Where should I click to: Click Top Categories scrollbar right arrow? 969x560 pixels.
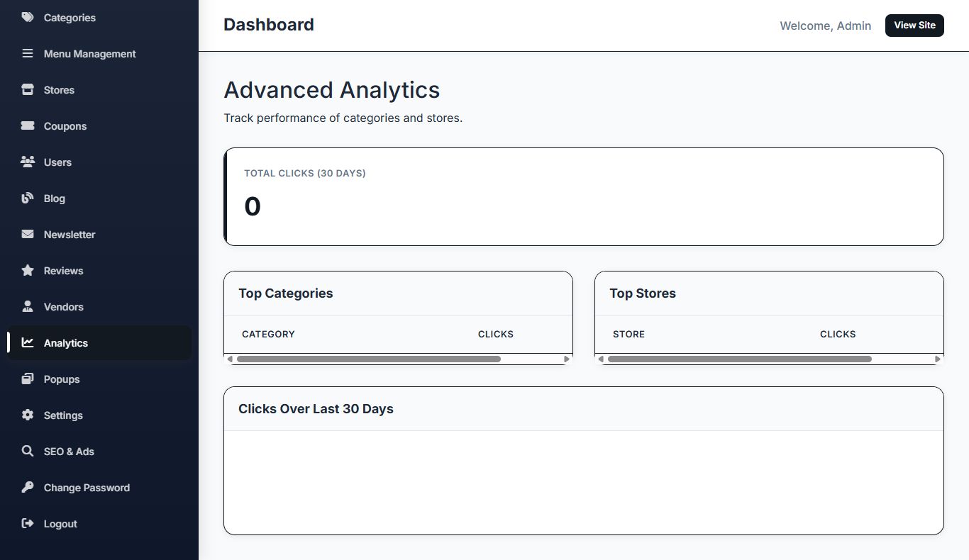[567, 359]
